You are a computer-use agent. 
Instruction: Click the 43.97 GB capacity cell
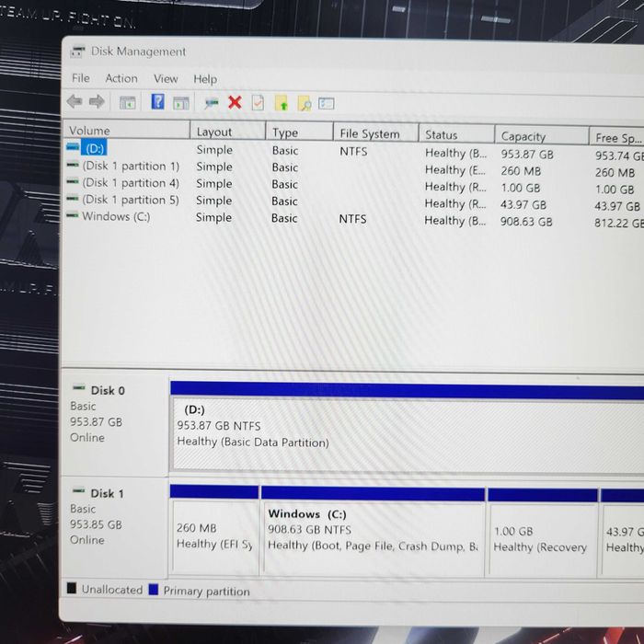(523, 205)
